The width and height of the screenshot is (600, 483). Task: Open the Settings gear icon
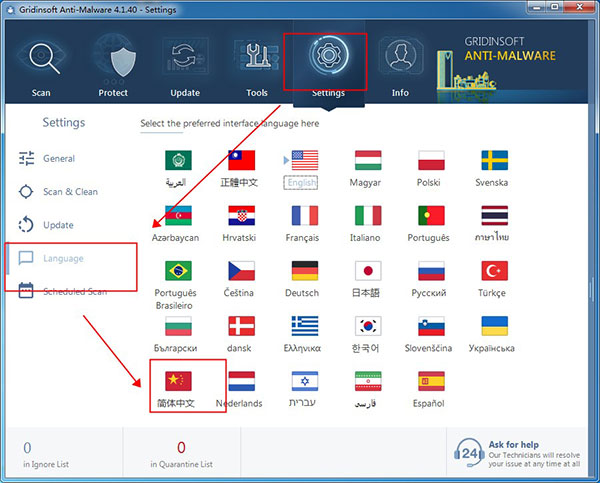click(x=328, y=55)
